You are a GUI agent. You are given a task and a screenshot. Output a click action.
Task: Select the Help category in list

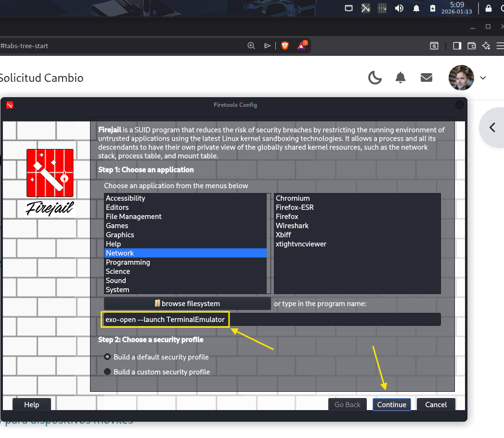pos(185,244)
